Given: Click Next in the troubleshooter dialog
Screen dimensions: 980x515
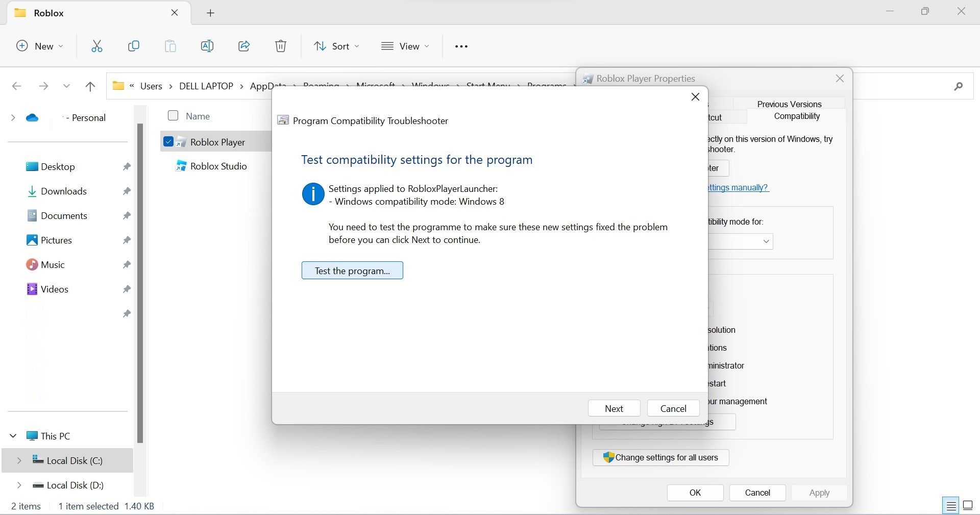Looking at the screenshot, I should click(614, 408).
